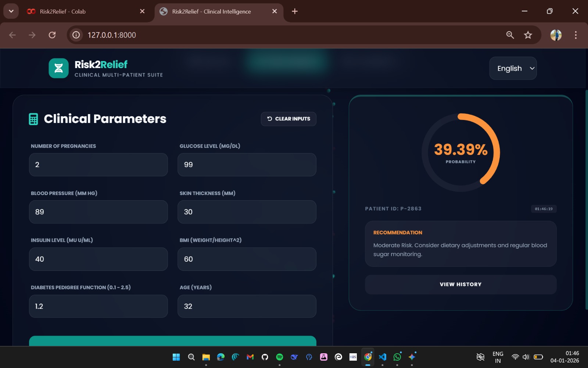The image size is (588, 368).
Task: Click the teal submit button at form bottom
Action: 173,341
